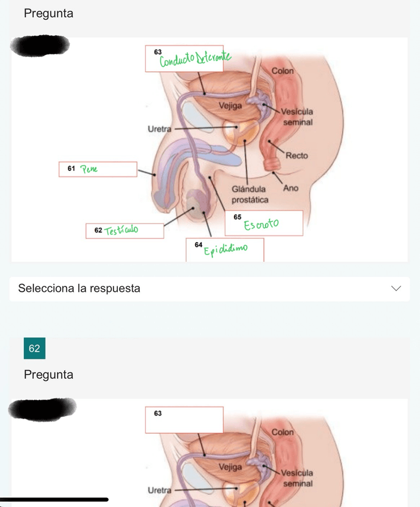
Task: Select label box 65 marked Escroto
Action: tap(263, 223)
